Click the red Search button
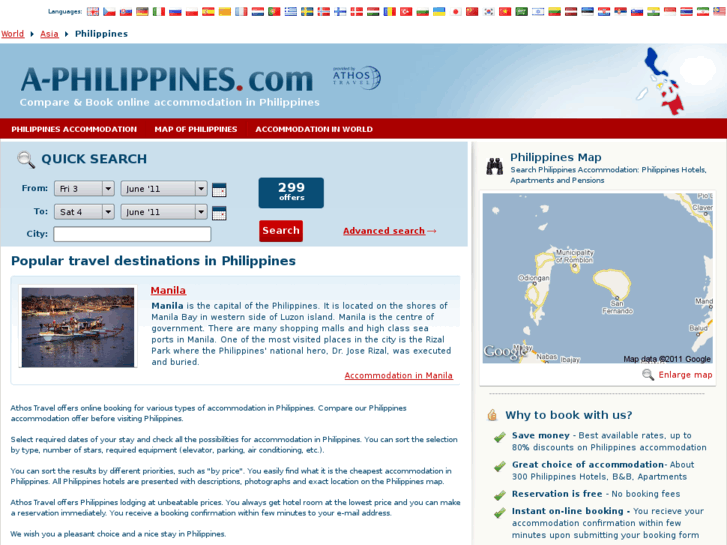 click(281, 231)
